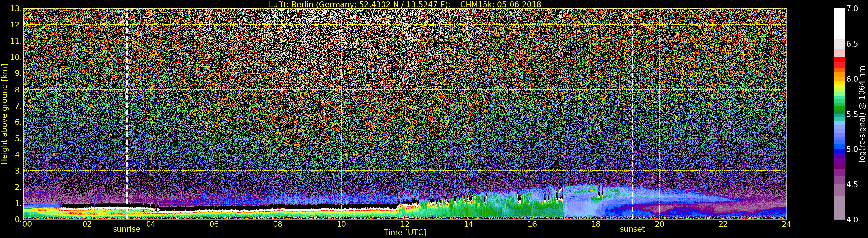Click the y-axis tick label '11.'

coord(16,41)
